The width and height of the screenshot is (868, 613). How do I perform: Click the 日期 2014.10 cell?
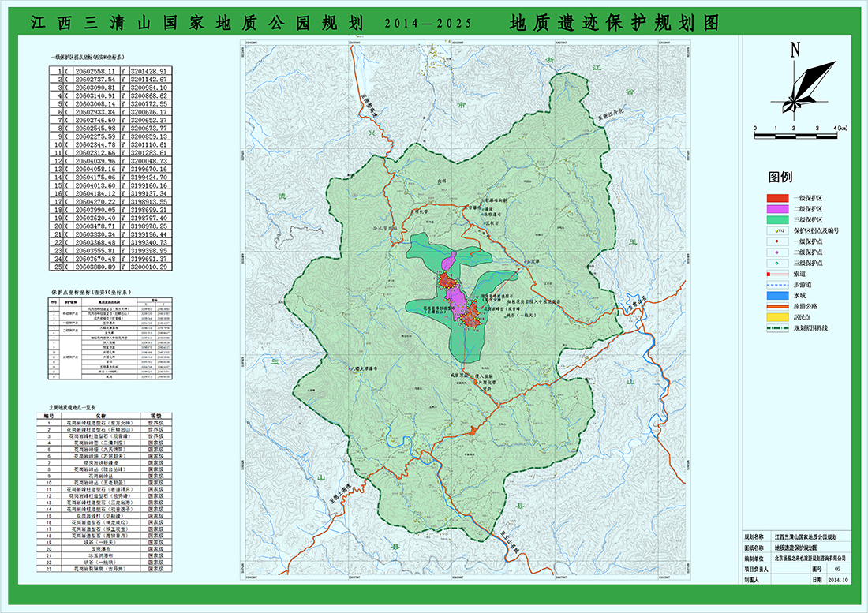click(x=839, y=578)
